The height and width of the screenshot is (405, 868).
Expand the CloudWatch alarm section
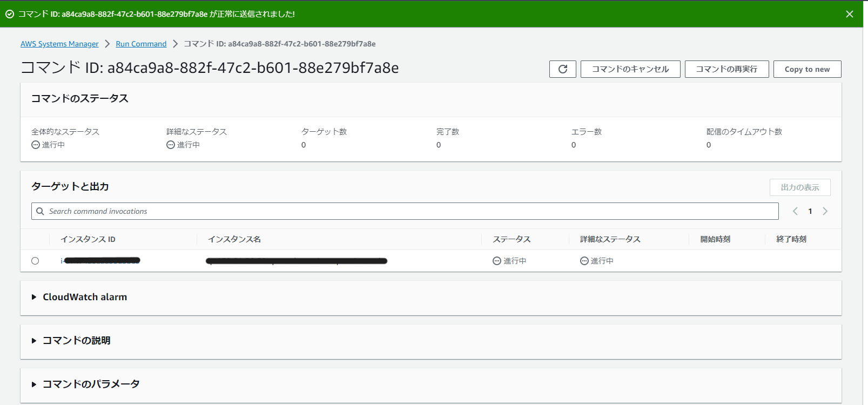(x=34, y=297)
